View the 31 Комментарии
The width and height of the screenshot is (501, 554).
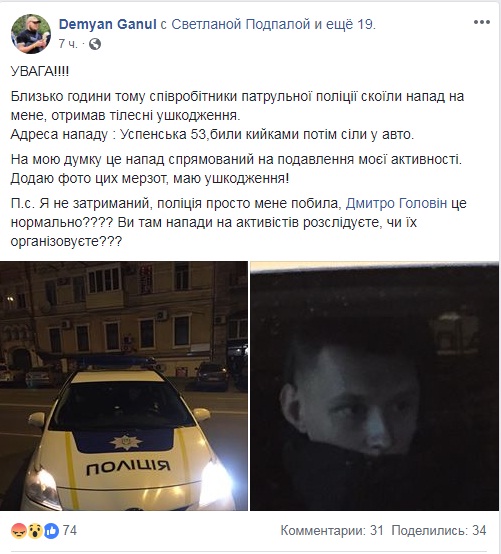(332, 531)
